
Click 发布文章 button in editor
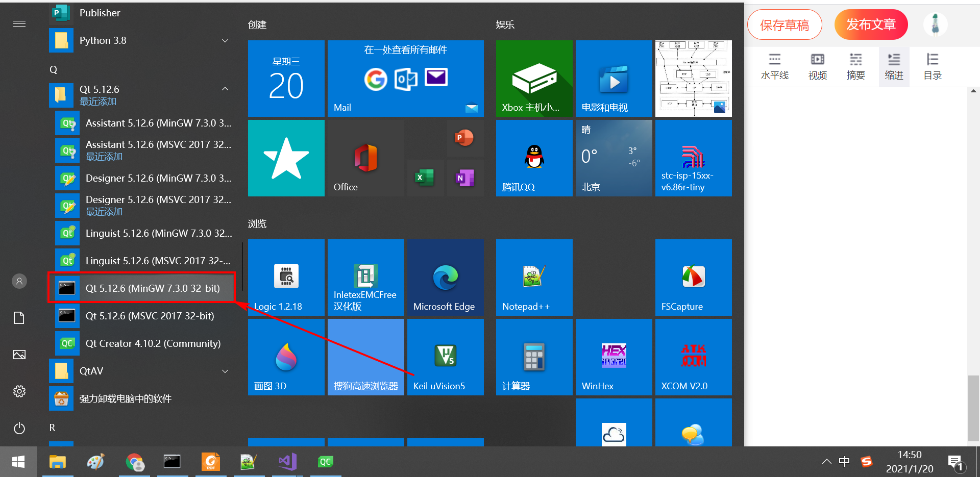click(871, 24)
